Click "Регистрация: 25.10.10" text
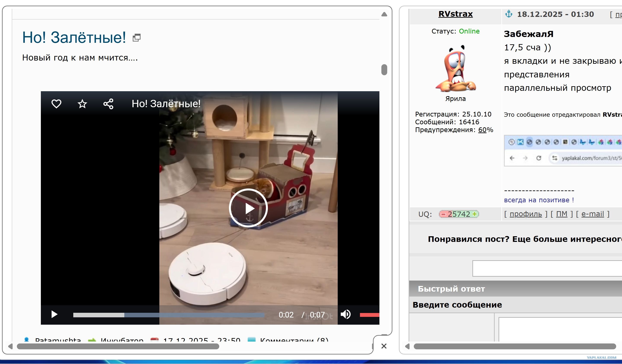This screenshot has height=364, width=622. pos(453,114)
